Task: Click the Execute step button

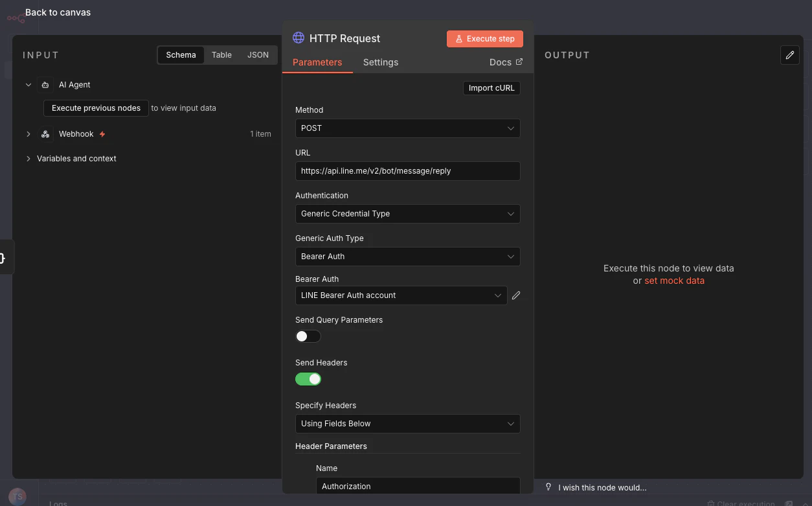Action: point(485,39)
